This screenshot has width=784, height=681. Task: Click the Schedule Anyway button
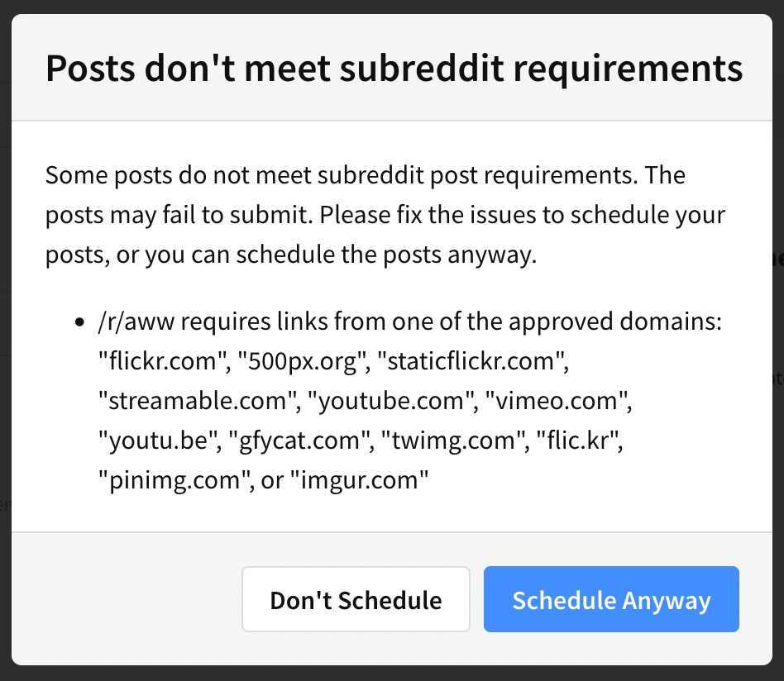click(x=611, y=599)
